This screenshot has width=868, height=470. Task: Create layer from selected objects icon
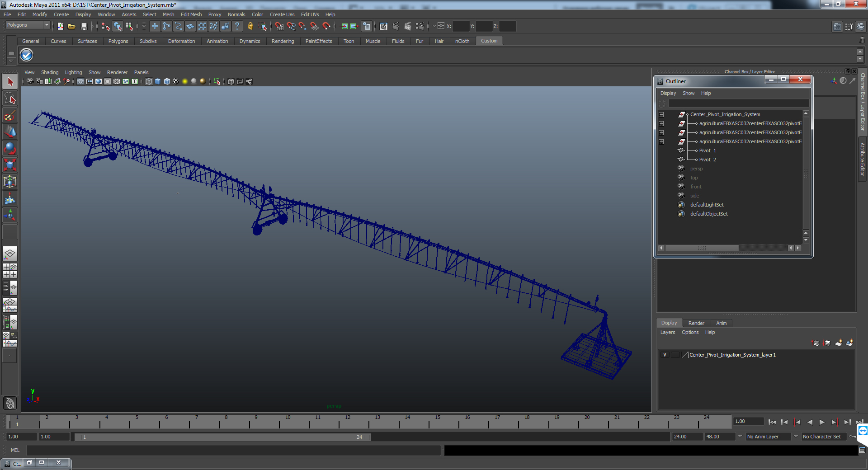pyautogui.click(x=849, y=343)
